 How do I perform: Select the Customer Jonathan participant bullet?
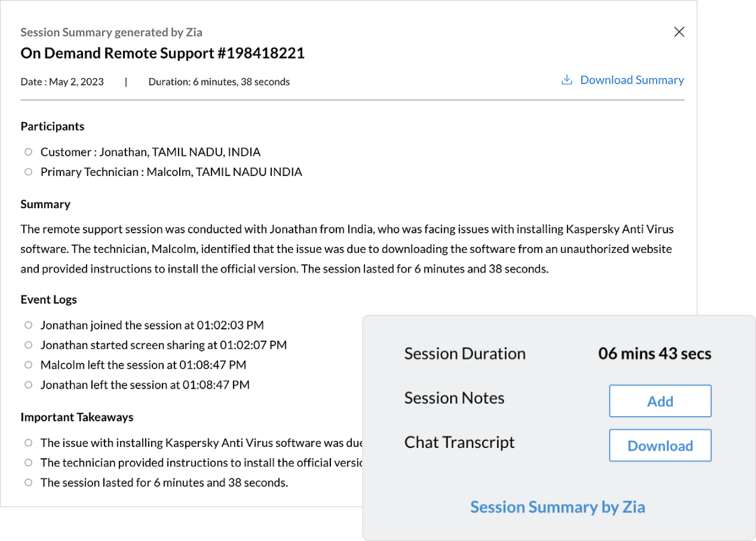point(29,152)
